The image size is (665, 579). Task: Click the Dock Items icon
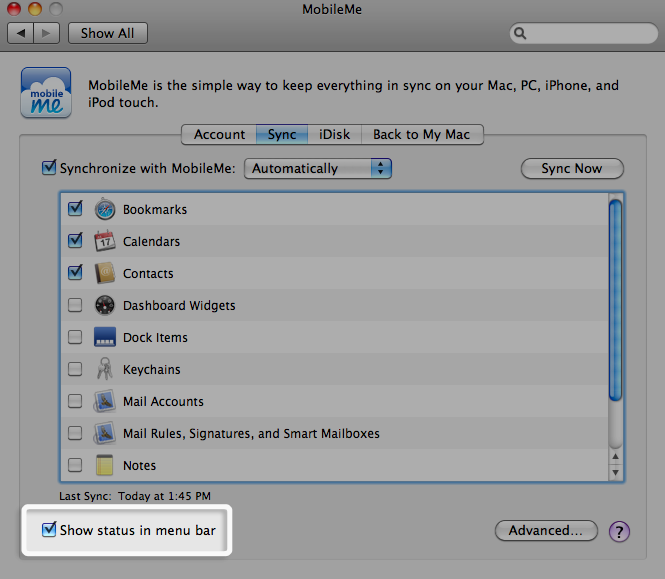click(x=105, y=338)
